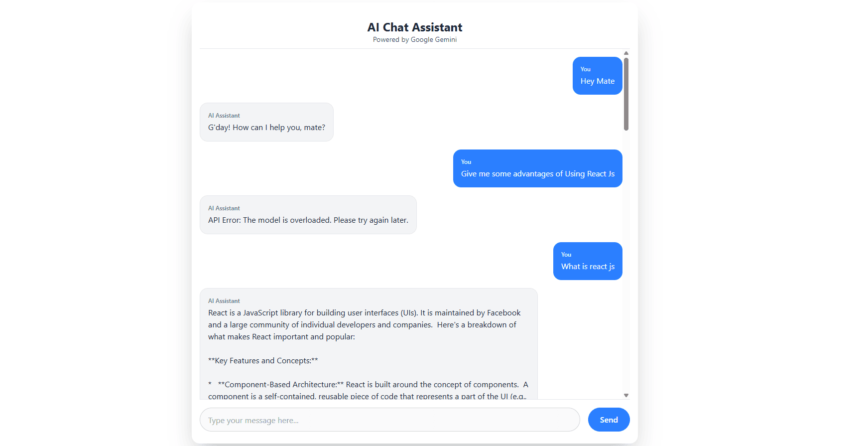Select the React Js advantages question bubble

(537, 168)
